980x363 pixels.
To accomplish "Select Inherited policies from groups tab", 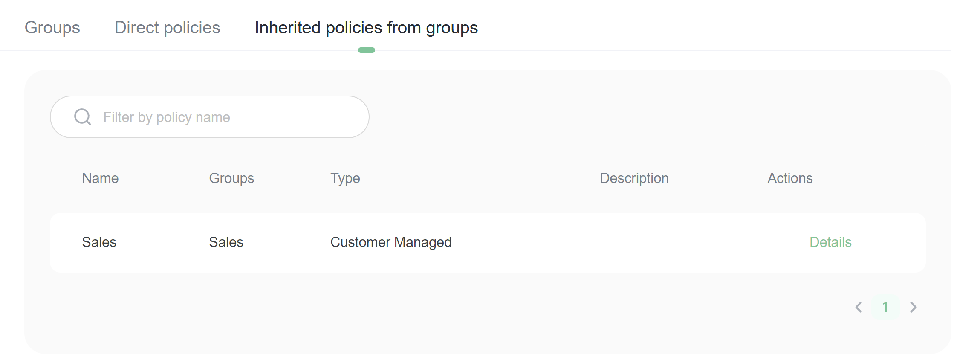I will pyautogui.click(x=366, y=28).
